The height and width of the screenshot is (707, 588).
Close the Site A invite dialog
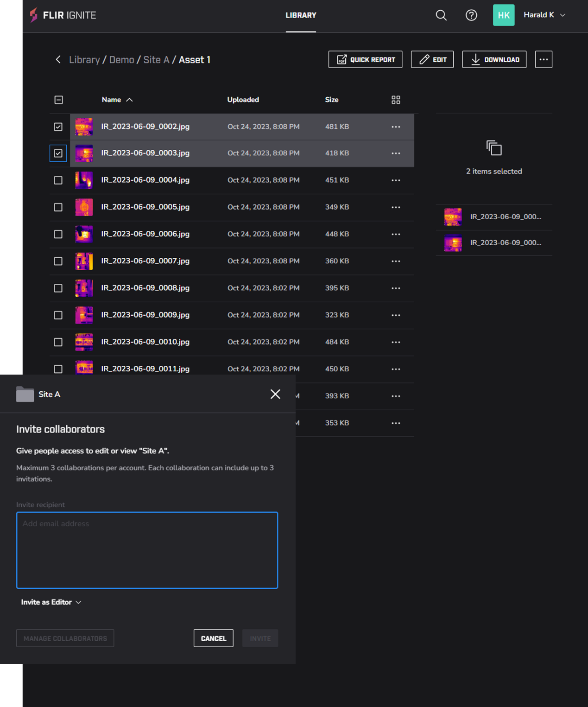click(275, 394)
